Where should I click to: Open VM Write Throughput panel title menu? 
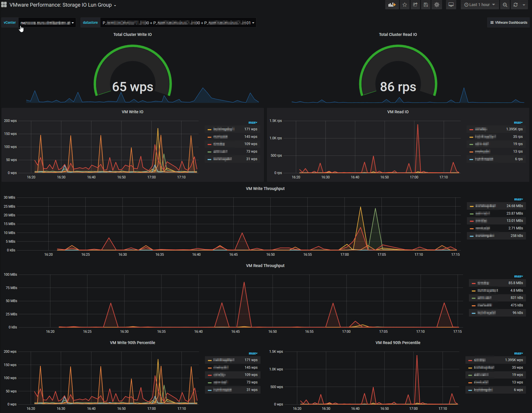[265, 189]
